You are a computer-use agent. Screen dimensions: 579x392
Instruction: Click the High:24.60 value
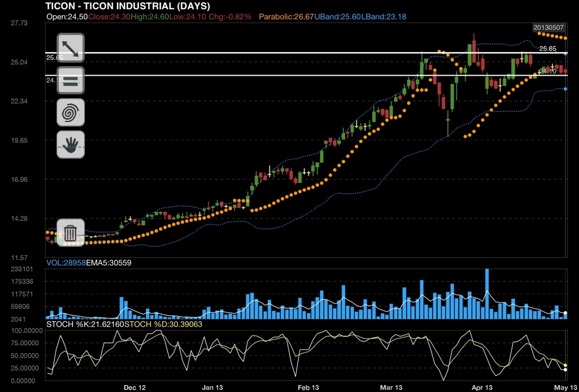pos(149,16)
